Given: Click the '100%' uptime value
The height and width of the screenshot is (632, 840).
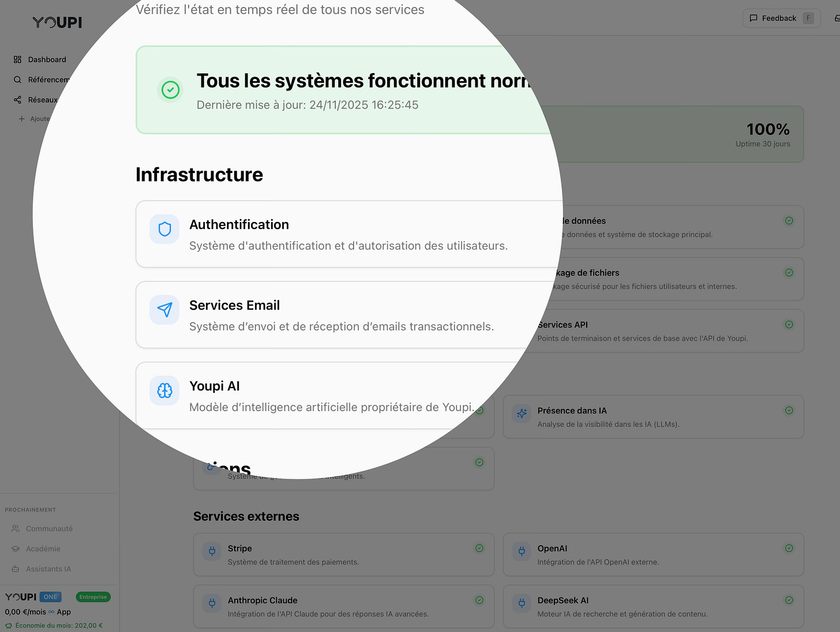Looking at the screenshot, I should click(768, 129).
